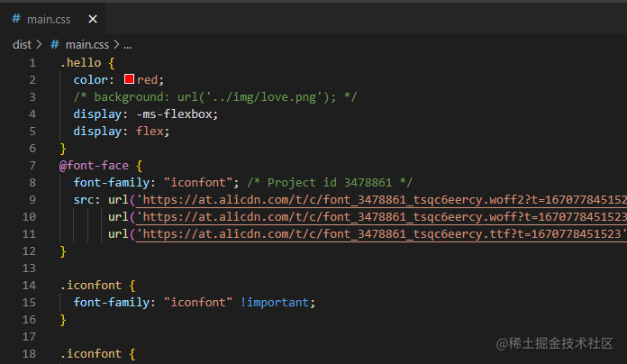Open the woff font URL on line 10
Screen dimensions: 627x364
click(381, 216)
